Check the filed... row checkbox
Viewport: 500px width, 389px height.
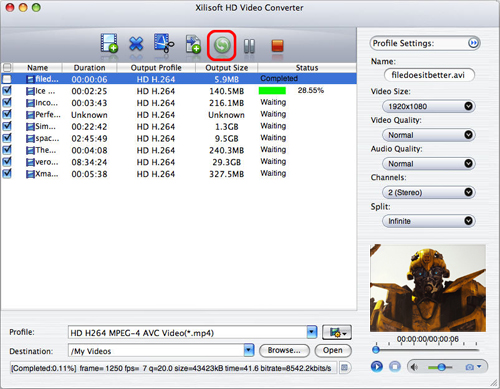[7, 79]
